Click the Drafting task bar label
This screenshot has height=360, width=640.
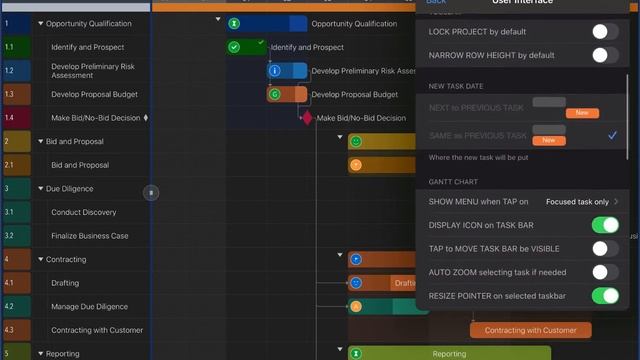pyautogui.click(x=405, y=283)
